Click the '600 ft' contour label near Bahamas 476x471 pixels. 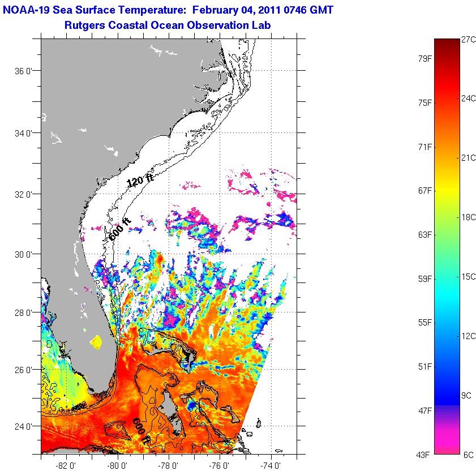pos(141,431)
